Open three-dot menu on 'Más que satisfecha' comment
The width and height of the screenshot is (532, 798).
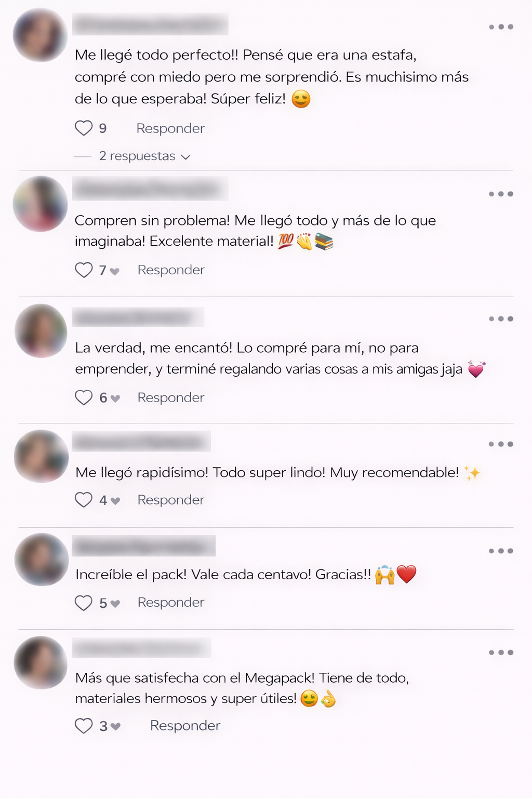click(501, 653)
